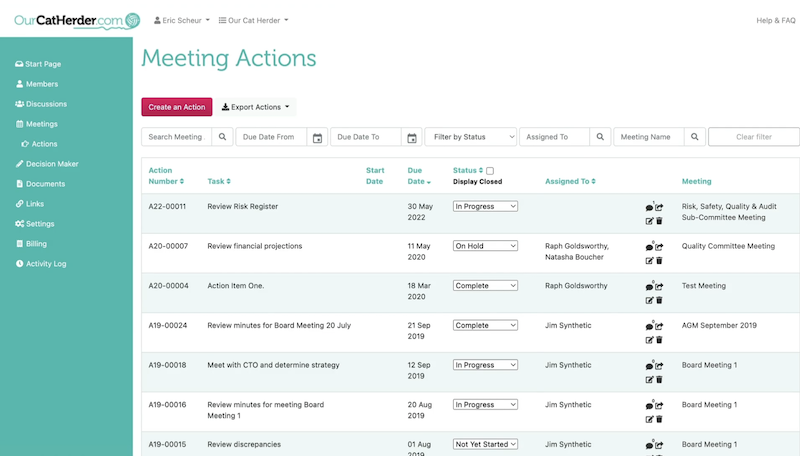This screenshot has height=456, width=800.
Task: Click into the Meeting Name input field
Action: click(648, 137)
